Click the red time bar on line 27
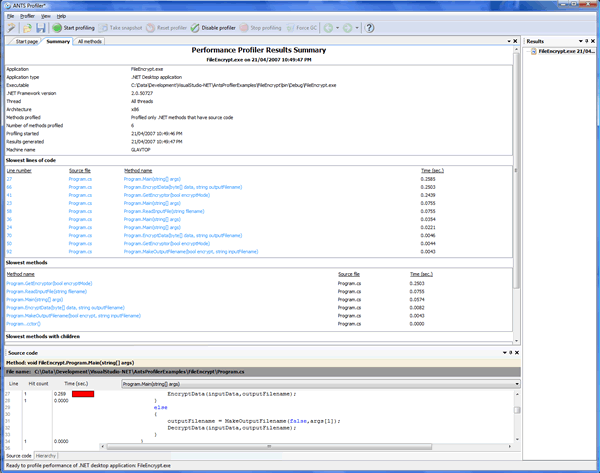The height and width of the screenshot is (473, 600). click(83, 394)
